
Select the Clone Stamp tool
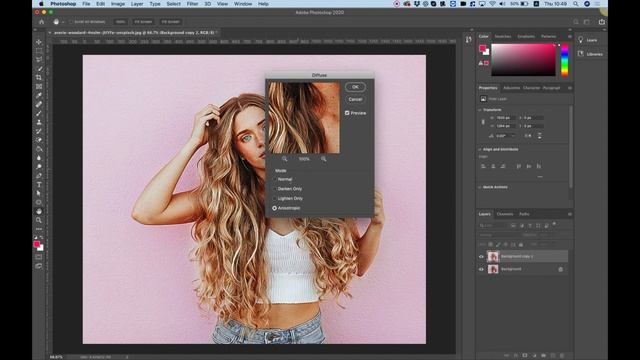click(39, 122)
